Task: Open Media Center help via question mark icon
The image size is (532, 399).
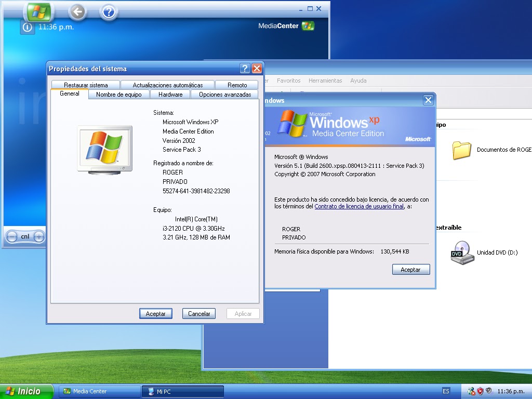Action: 109,11
